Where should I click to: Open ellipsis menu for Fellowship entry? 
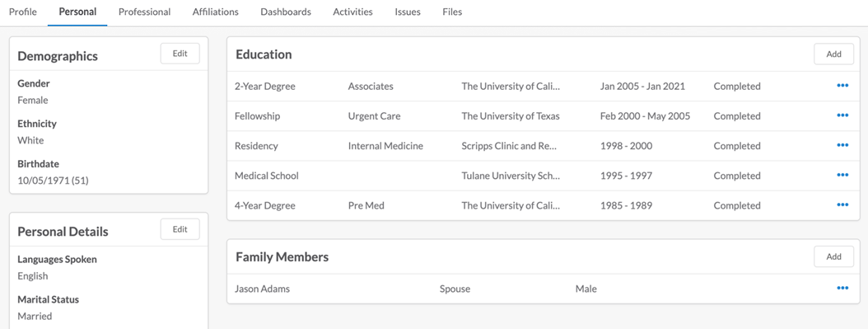[x=842, y=115]
